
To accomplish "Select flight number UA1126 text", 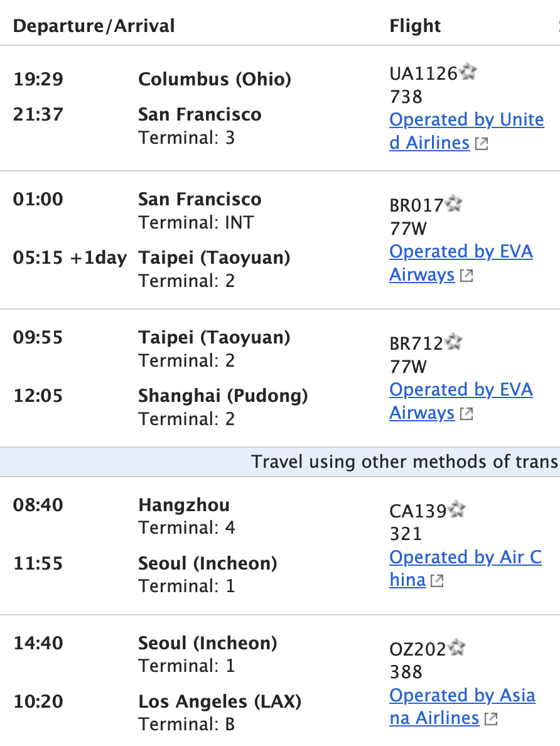I will pos(423,73).
